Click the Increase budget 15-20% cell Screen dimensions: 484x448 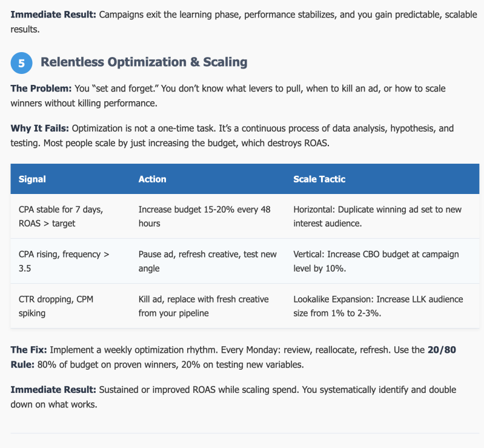pyautogui.click(x=204, y=216)
